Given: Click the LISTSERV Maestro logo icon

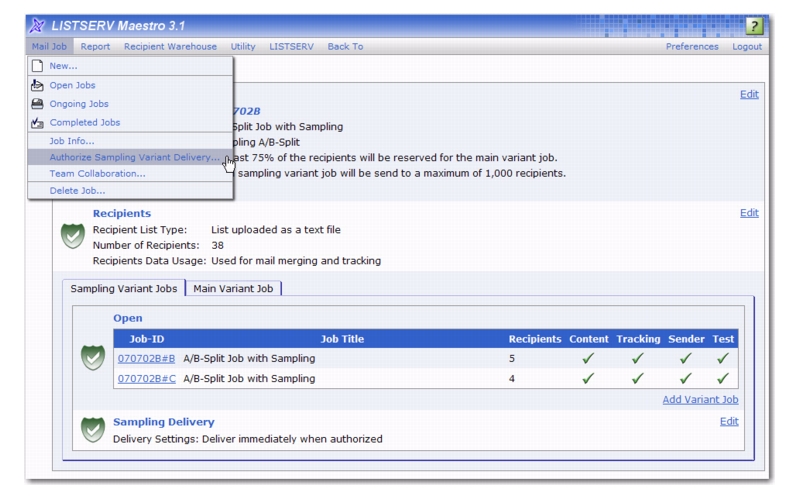Looking at the screenshot, I should [37, 25].
